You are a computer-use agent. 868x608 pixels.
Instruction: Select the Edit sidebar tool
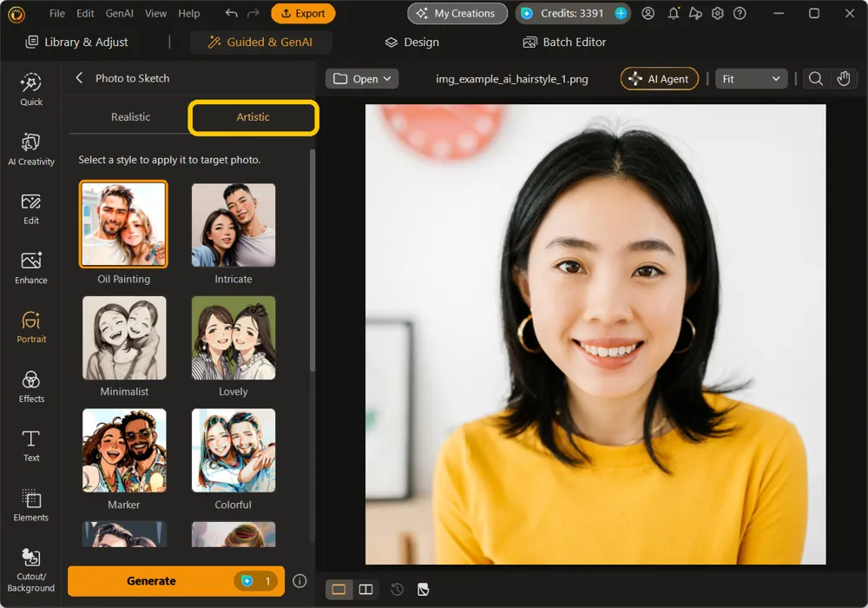pos(31,209)
